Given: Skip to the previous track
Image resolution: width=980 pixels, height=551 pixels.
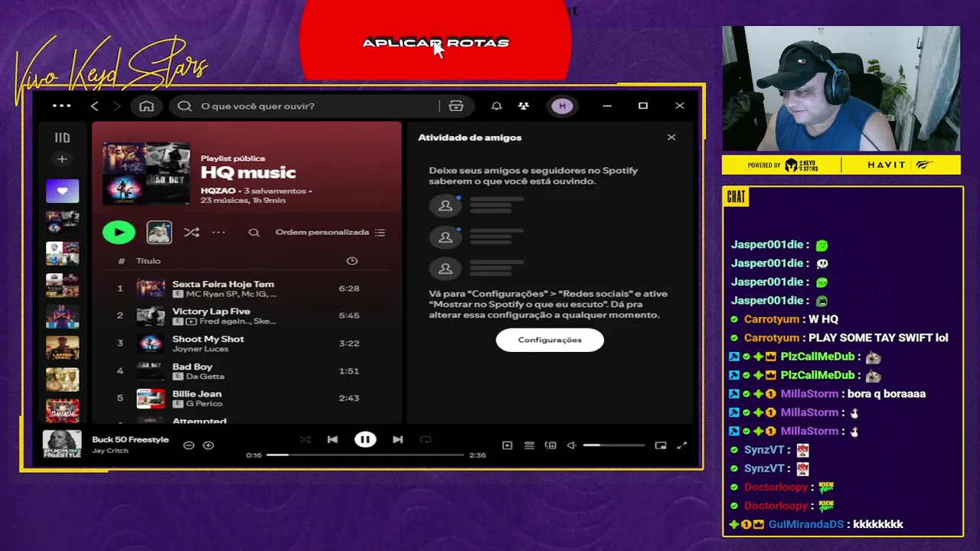Looking at the screenshot, I should [332, 439].
